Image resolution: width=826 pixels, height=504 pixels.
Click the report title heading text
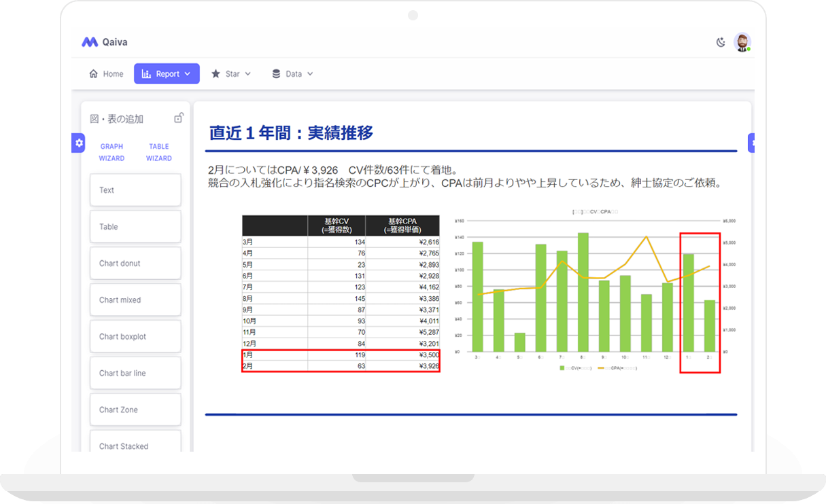(x=291, y=133)
